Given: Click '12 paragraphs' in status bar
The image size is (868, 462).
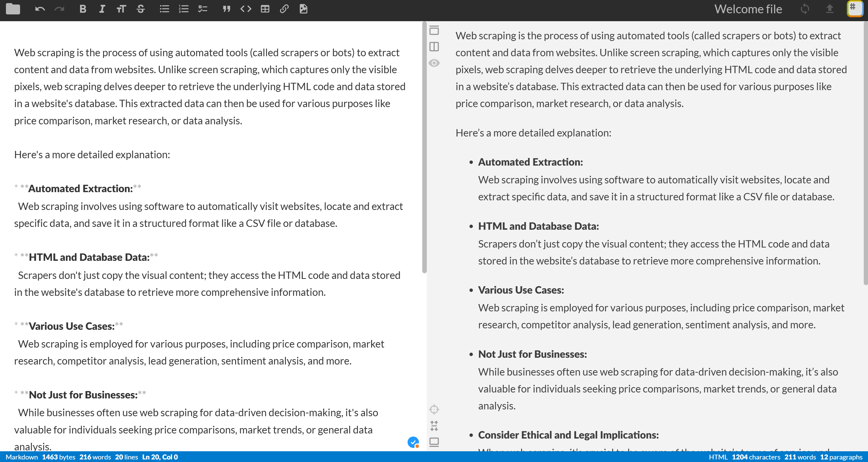Looking at the screenshot, I should click(841, 457).
